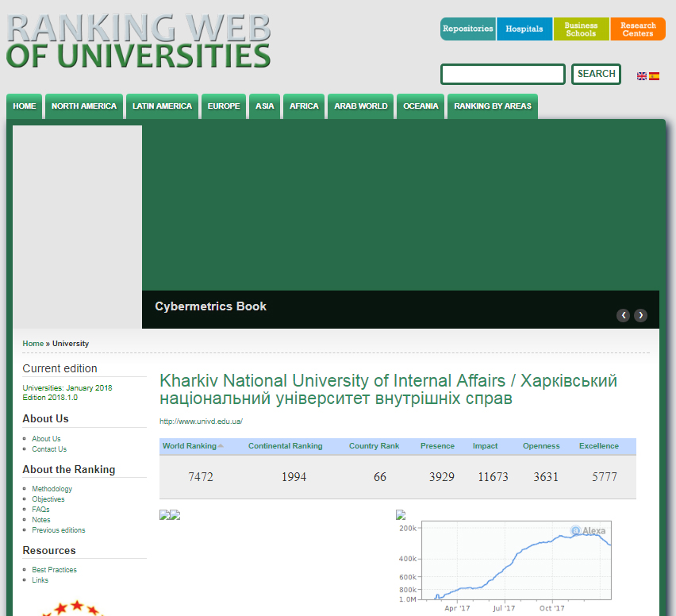Click the Home breadcrumb link
This screenshot has height=616, width=676.
pyautogui.click(x=33, y=344)
